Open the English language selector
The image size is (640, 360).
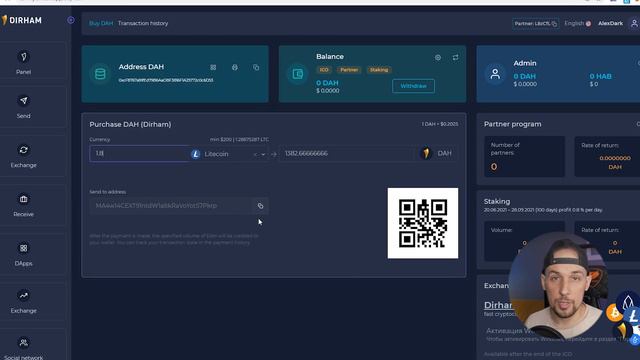pyautogui.click(x=578, y=23)
